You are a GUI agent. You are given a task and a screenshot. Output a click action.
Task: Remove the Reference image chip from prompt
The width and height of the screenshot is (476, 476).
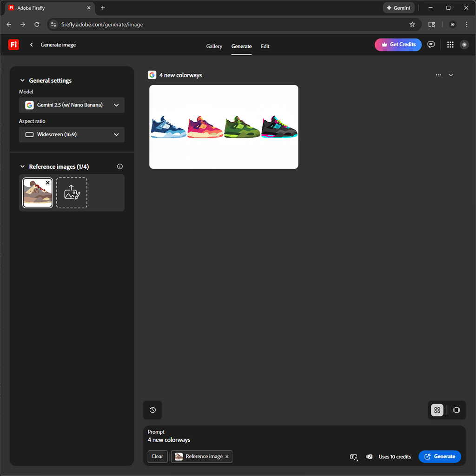227,456
